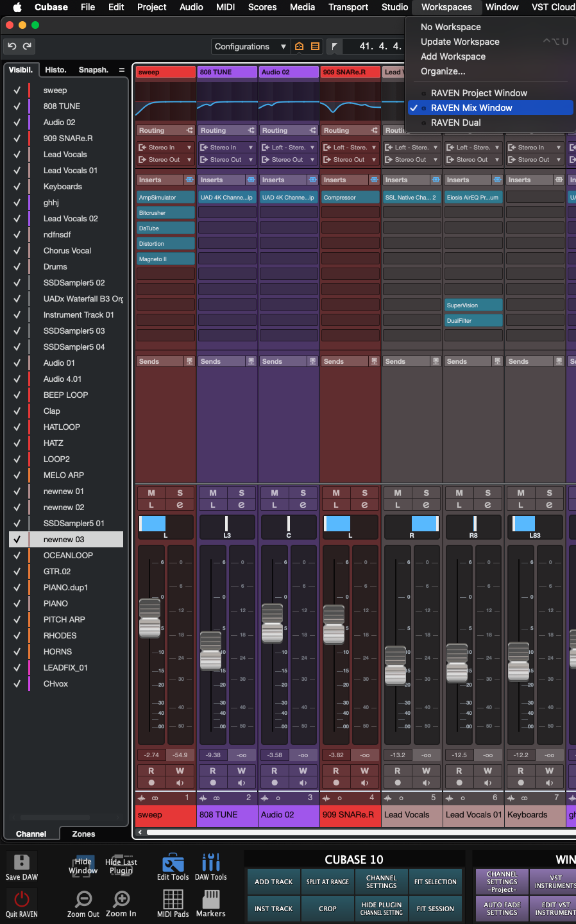This screenshot has height=924, width=576.
Task: Open Stereo Out dropdown on Lead Vocals 01 channel
Action: coord(473,160)
